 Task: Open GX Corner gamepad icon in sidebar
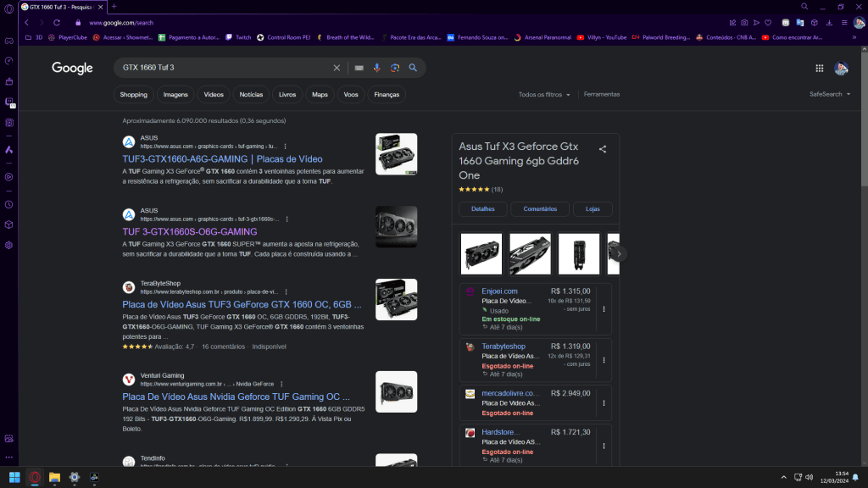[8, 41]
